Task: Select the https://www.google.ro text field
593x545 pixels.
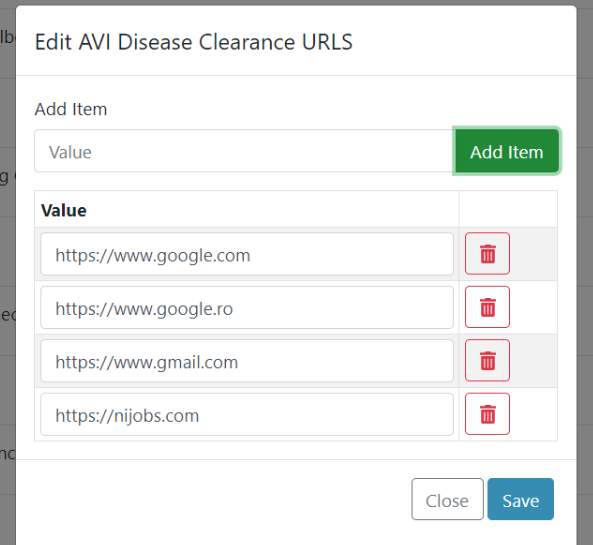Action: [247, 307]
